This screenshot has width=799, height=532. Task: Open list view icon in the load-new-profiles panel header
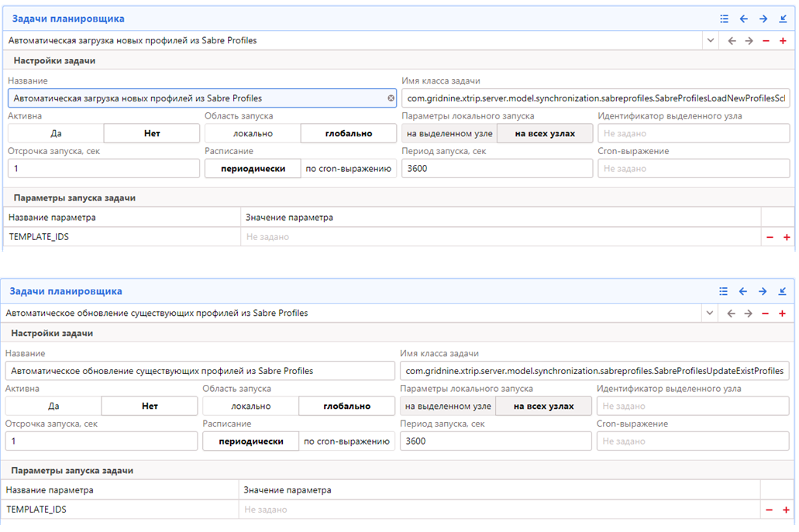[x=724, y=19]
